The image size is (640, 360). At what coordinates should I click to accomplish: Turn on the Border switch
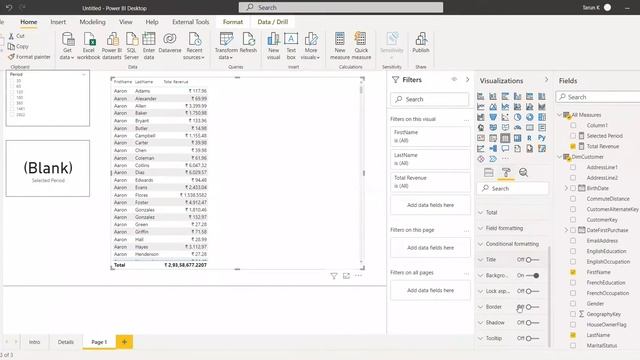tap(532, 307)
